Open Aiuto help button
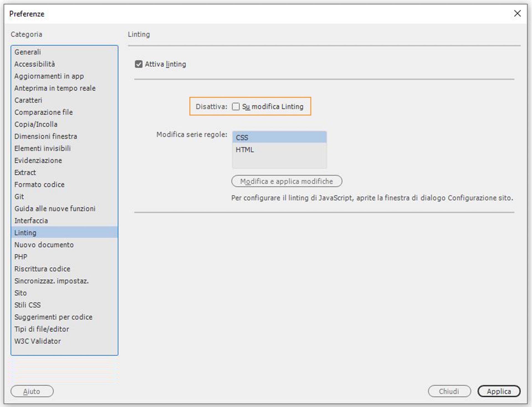Screen dimensions: 532x407 (32, 391)
